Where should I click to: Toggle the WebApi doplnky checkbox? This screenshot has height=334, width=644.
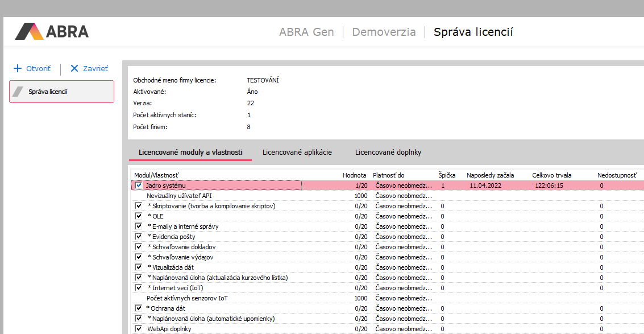(139, 329)
